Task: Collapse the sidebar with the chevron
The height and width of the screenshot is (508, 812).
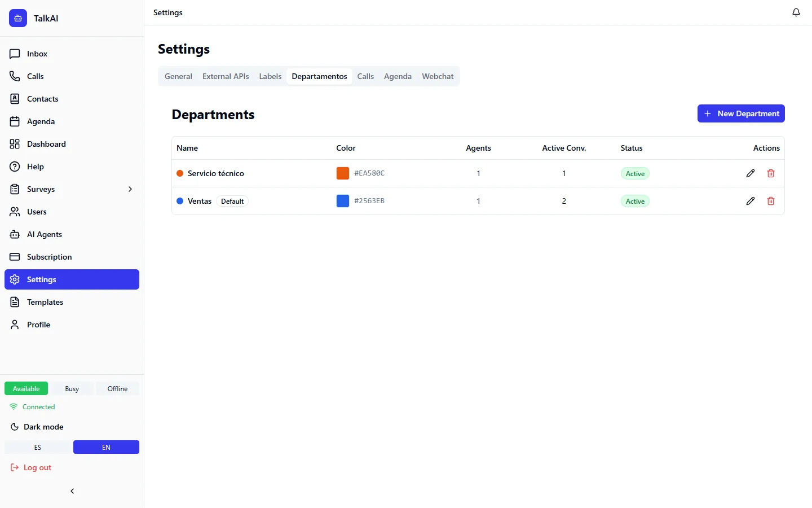Action: pyautogui.click(x=72, y=491)
